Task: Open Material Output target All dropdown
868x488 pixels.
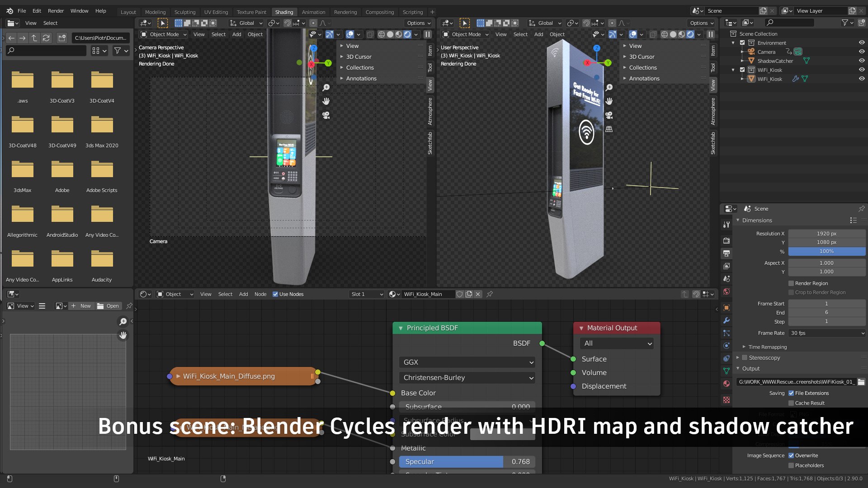Action: click(617, 343)
